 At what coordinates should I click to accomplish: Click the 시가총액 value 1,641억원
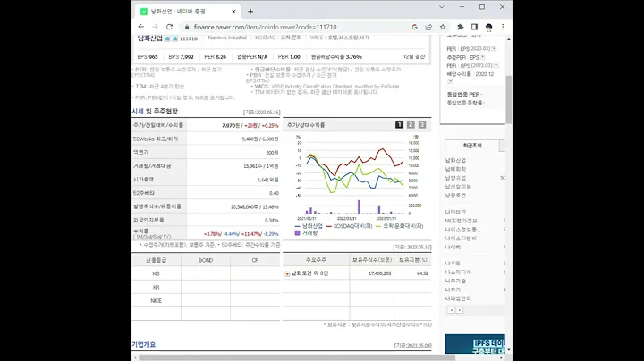[x=267, y=180]
